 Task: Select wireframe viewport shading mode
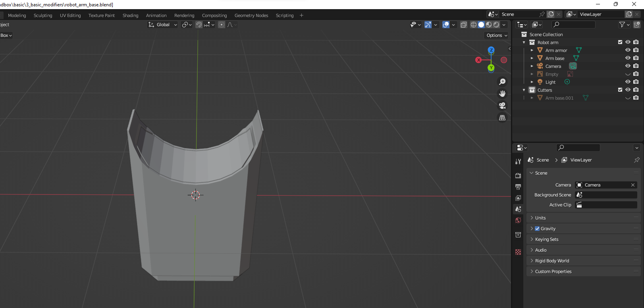(x=474, y=25)
